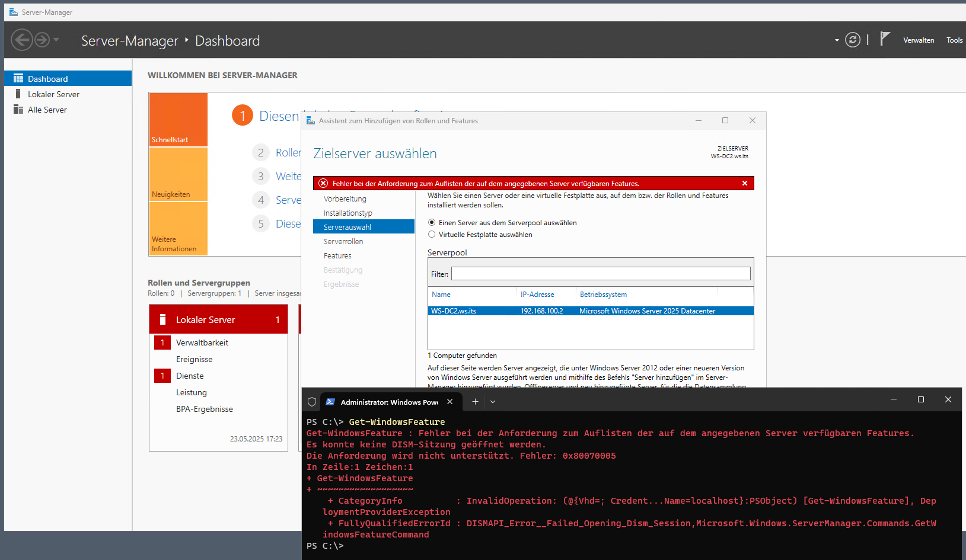Screen dimensions: 966x560
Task: Dismiss the red error banner in wizard
Action: 745,183
